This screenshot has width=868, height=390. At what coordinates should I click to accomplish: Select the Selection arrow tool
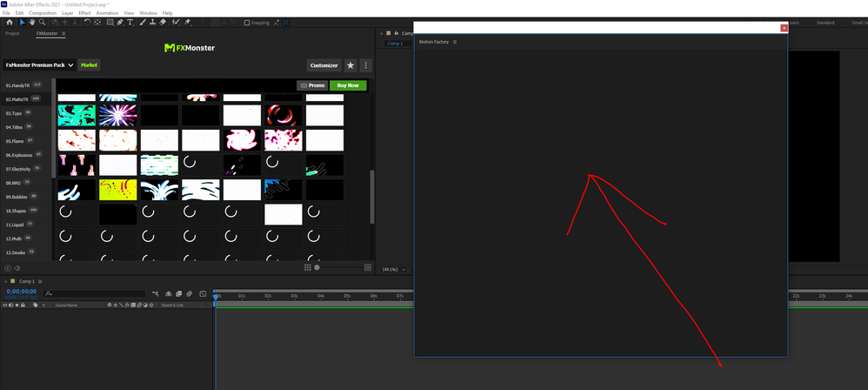pyautogui.click(x=22, y=22)
